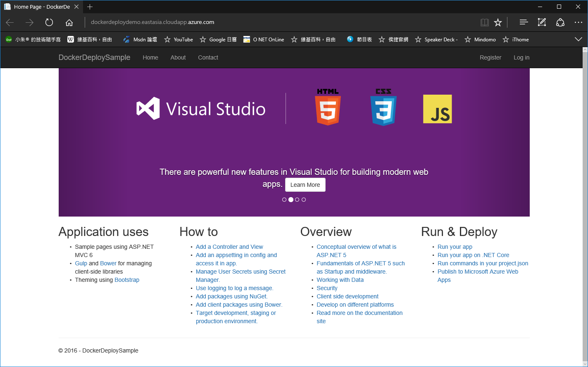Select the third carousel indicator dot
The image size is (588, 367).
(x=297, y=200)
